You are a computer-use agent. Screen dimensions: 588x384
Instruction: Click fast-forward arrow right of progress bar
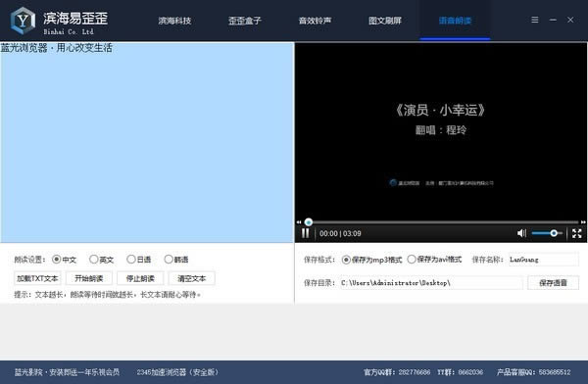[x=583, y=222]
